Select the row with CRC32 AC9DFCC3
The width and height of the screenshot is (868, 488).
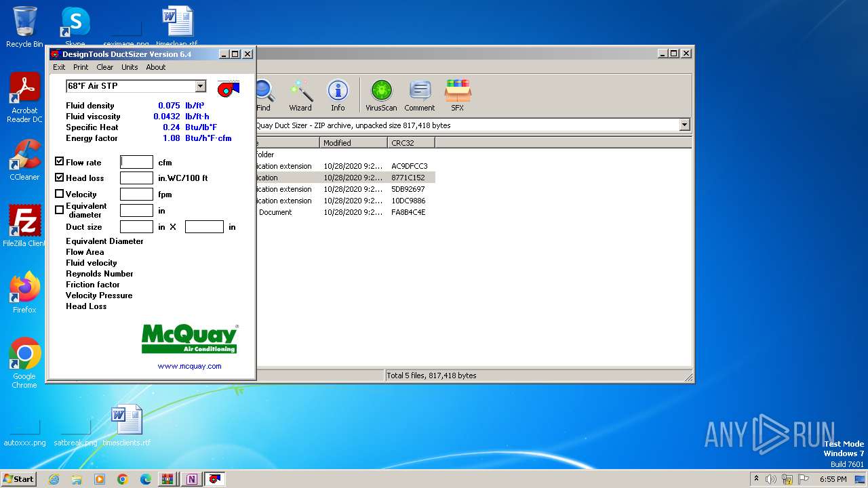pos(346,166)
